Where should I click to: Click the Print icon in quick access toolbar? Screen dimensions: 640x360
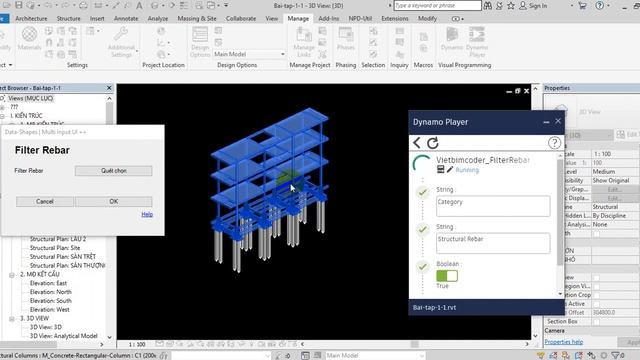tap(83, 6)
